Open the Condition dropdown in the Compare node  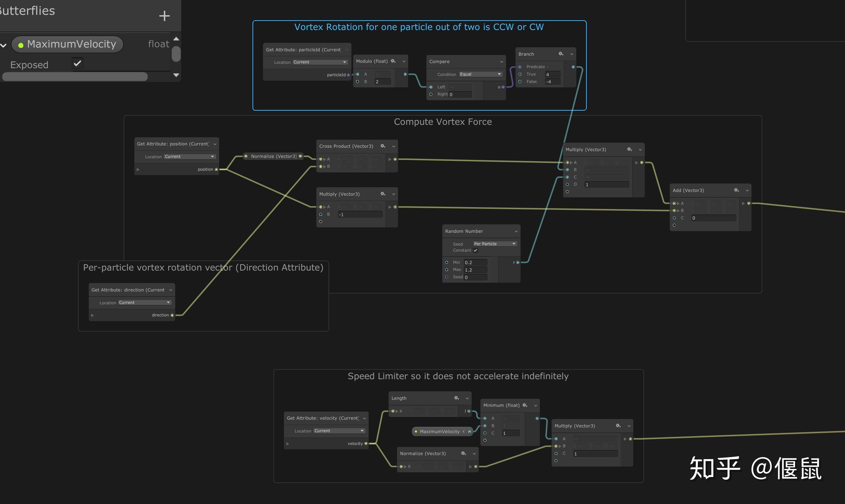[x=480, y=74]
